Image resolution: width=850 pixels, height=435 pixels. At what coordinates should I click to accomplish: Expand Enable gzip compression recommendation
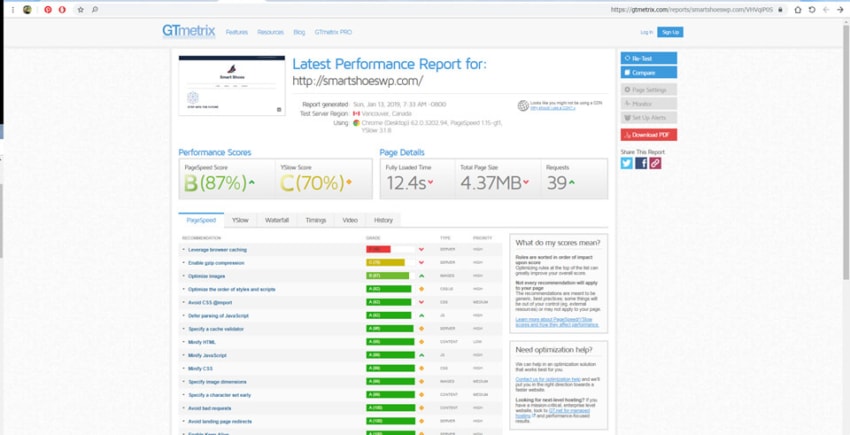tap(216, 263)
